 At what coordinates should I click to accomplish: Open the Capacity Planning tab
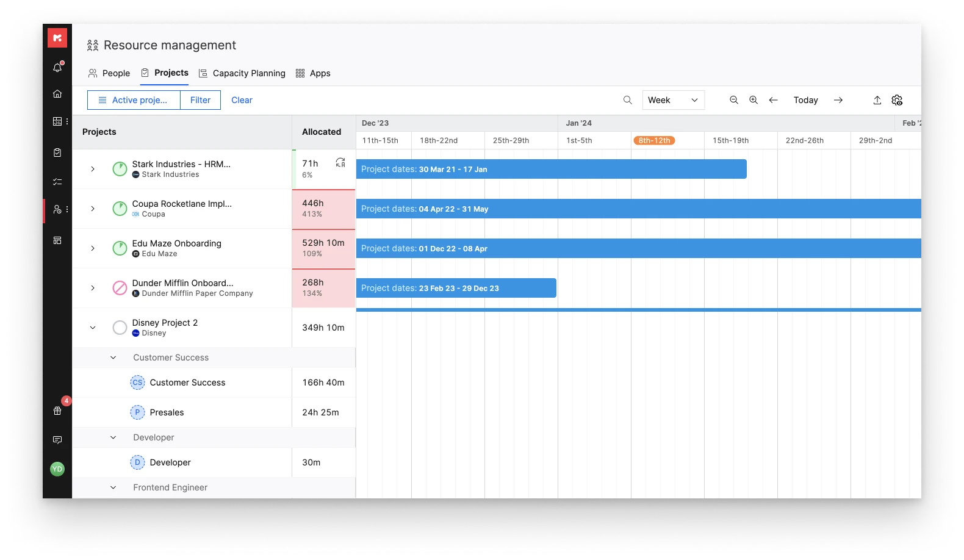tap(242, 73)
